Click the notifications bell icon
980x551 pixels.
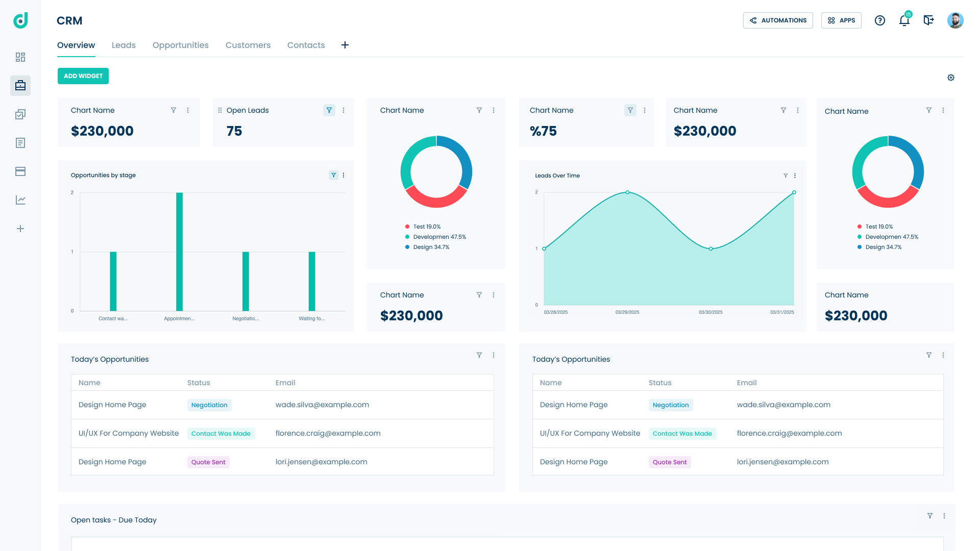(x=904, y=20)
